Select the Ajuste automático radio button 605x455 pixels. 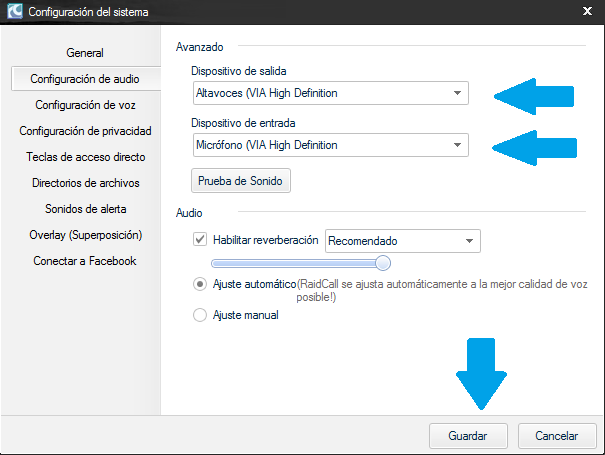[200, 284]
